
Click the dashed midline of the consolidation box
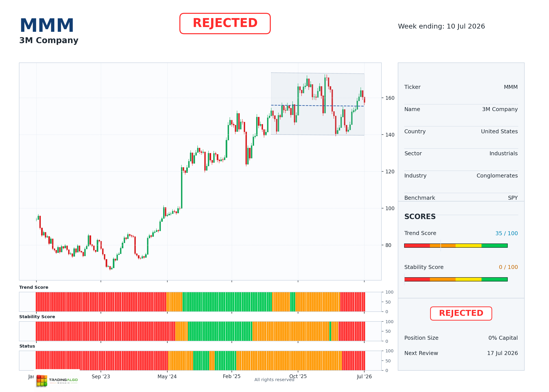[x=317, y=106]
